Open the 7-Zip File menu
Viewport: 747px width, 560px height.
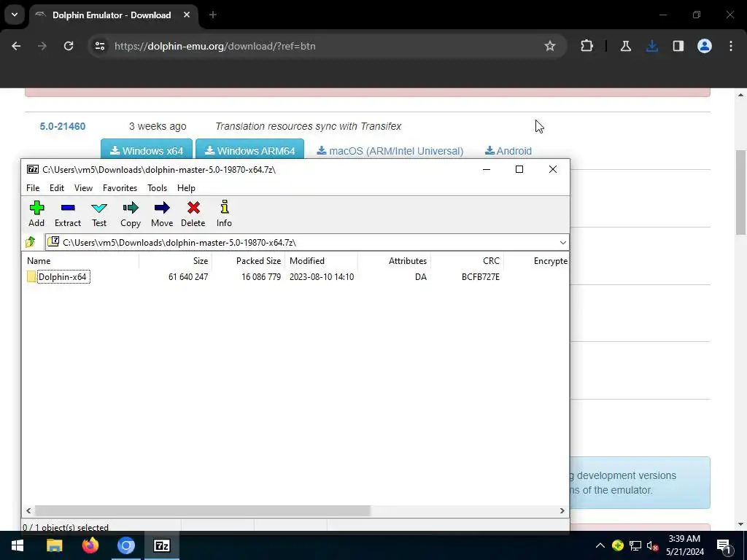pos(33,187)
